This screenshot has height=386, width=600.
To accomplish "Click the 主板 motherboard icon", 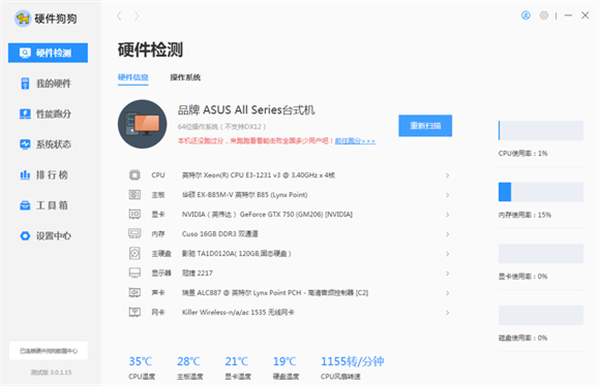I will coord(134,195).
